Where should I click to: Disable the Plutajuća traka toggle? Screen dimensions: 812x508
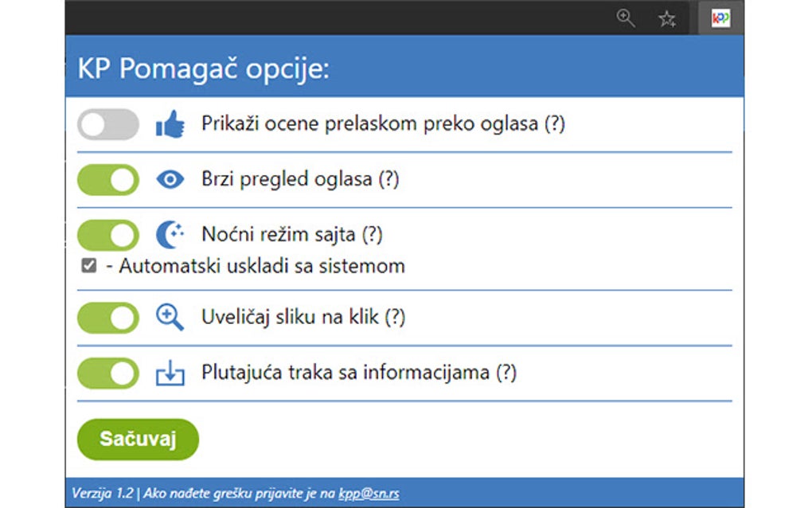click(x=108, y=373)
